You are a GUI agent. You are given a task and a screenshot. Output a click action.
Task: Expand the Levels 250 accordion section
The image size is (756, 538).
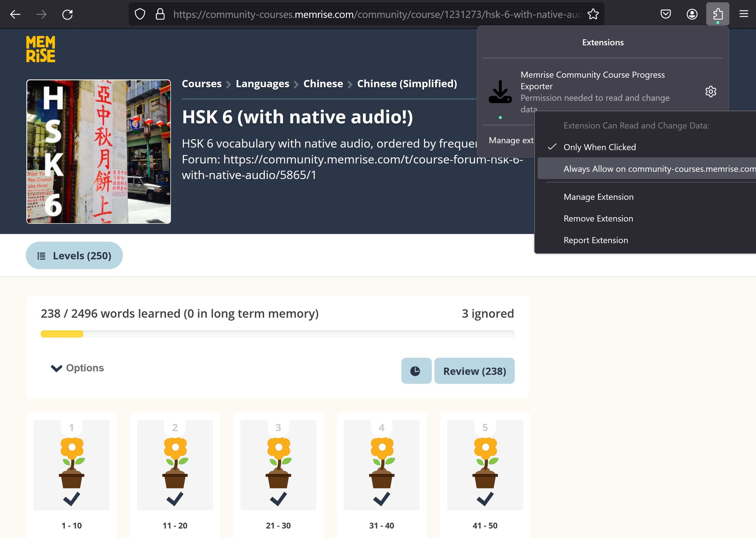(74, 255)
